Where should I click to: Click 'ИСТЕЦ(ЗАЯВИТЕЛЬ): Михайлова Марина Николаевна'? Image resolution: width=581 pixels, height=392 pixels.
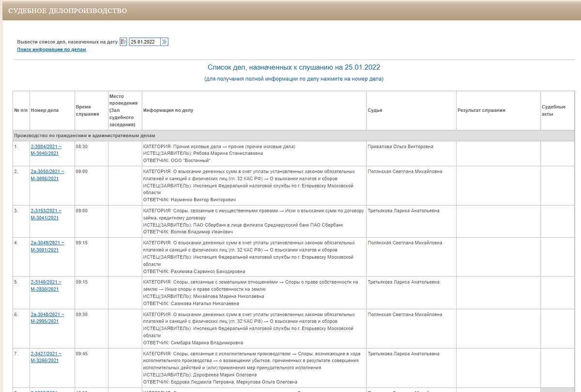[x=203, y=296]
